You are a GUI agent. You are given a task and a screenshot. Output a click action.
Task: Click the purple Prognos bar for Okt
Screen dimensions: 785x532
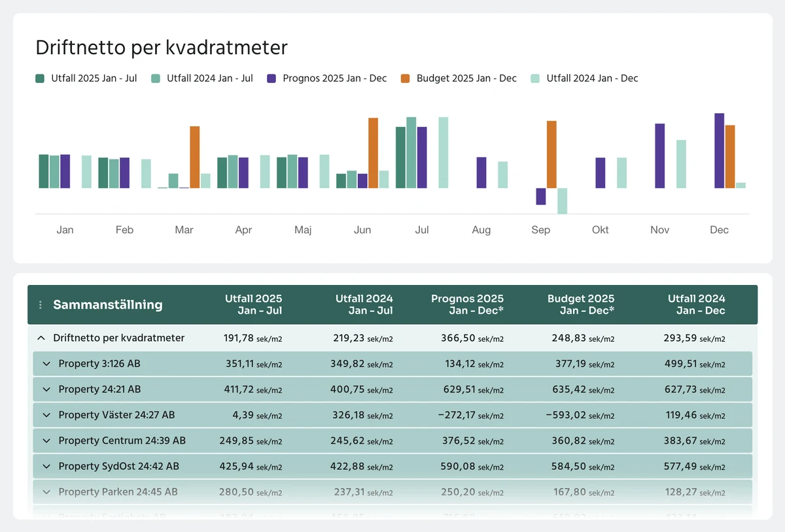601,173
